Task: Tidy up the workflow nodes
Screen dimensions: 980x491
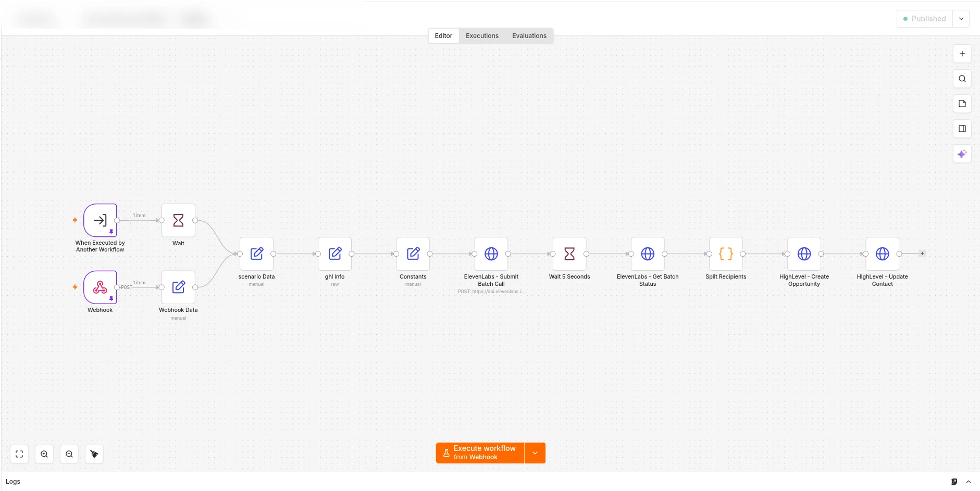Action: tap(94, 454)
